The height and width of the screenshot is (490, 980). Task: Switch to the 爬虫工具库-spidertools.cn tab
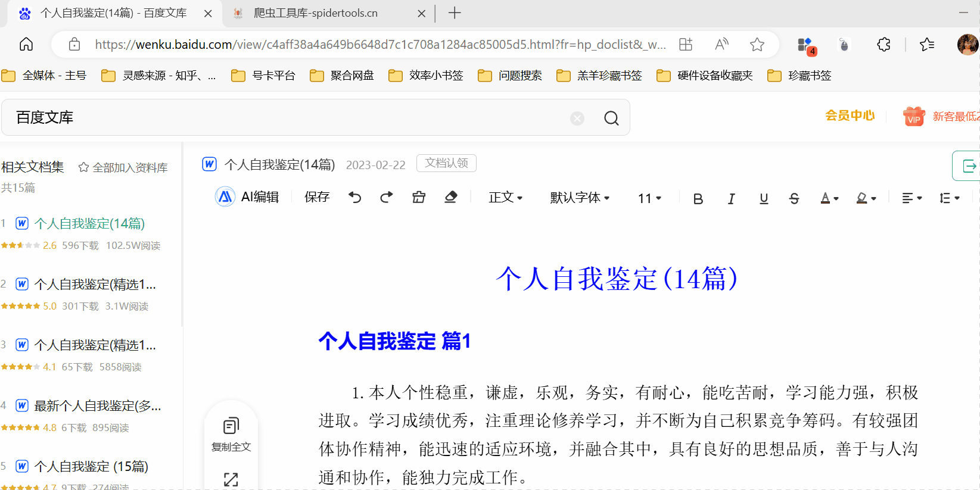(315, 13)
